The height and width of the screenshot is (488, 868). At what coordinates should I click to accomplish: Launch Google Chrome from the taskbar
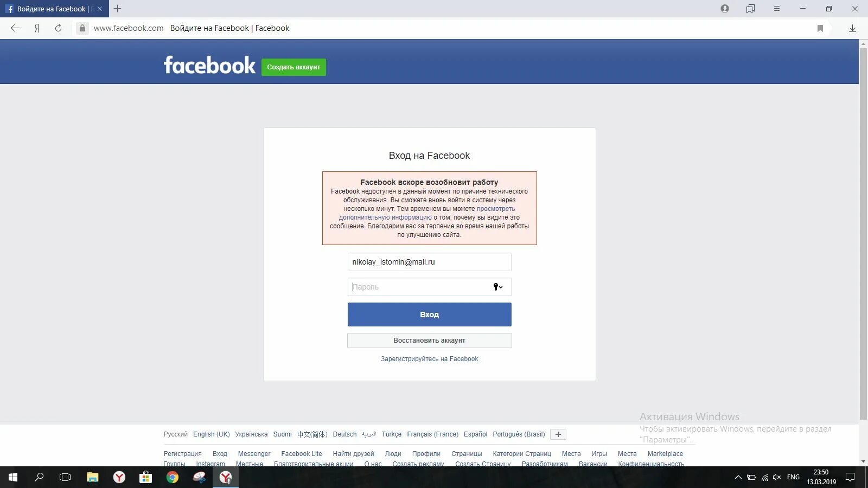pyautogui.click(x=173, y=477)
